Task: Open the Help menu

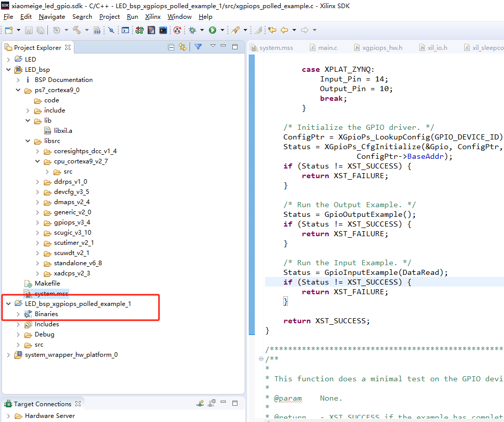Action: point(205,17)
